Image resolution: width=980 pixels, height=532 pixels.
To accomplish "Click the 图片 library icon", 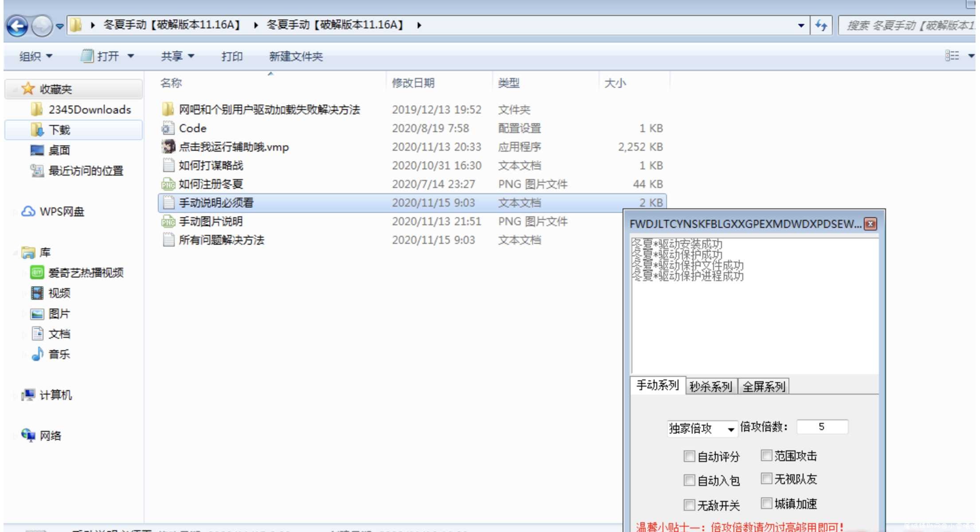I will coord(37,314).
